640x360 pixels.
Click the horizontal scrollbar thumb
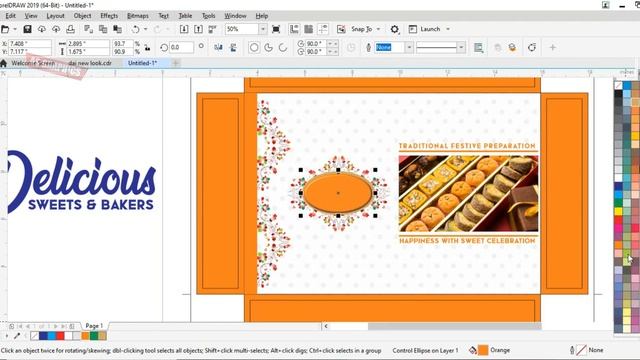(454, 326)
